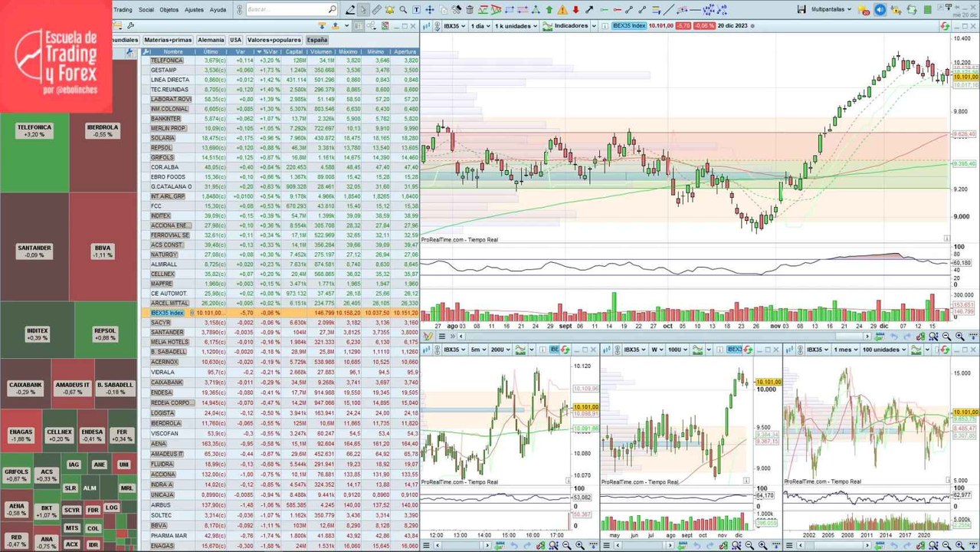The height and width of the screenshot is (552, 980).
Task: Open the Trading menu
Action: click(x=122, y=10)
